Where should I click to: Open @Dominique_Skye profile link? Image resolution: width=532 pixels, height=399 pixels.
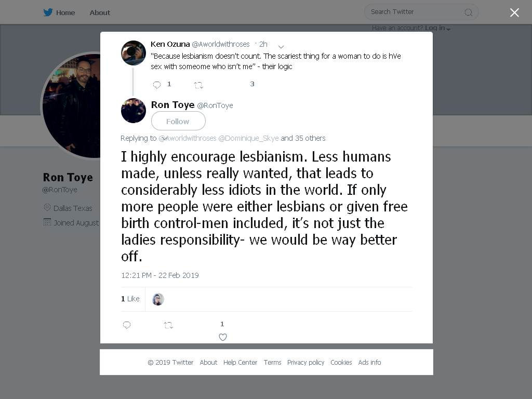pyautogui.click(x=248, y=138)
